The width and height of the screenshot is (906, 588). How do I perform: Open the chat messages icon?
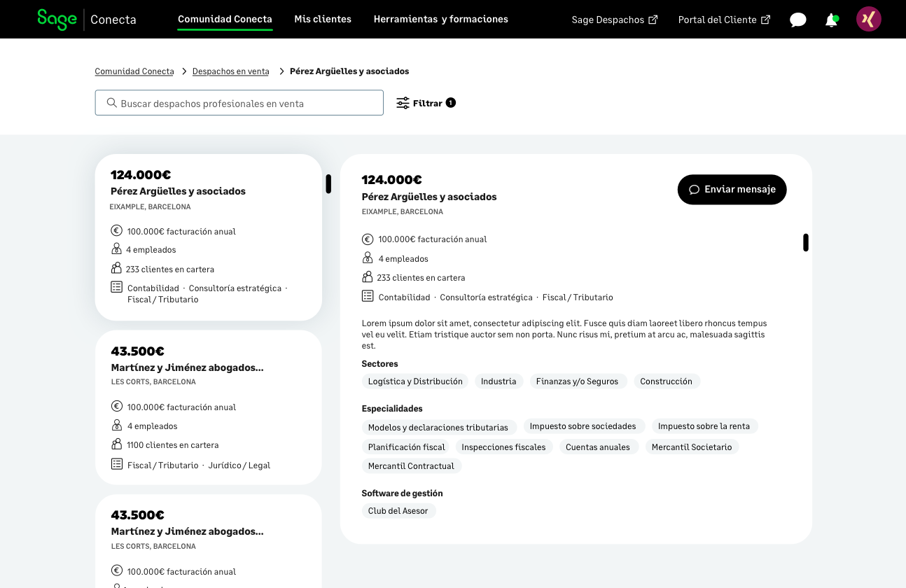tap(797, 20)
